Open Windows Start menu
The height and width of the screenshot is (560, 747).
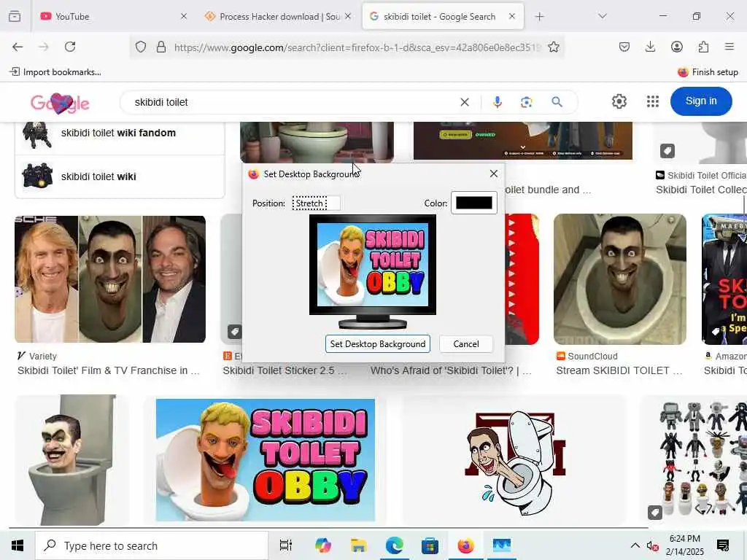18,545
